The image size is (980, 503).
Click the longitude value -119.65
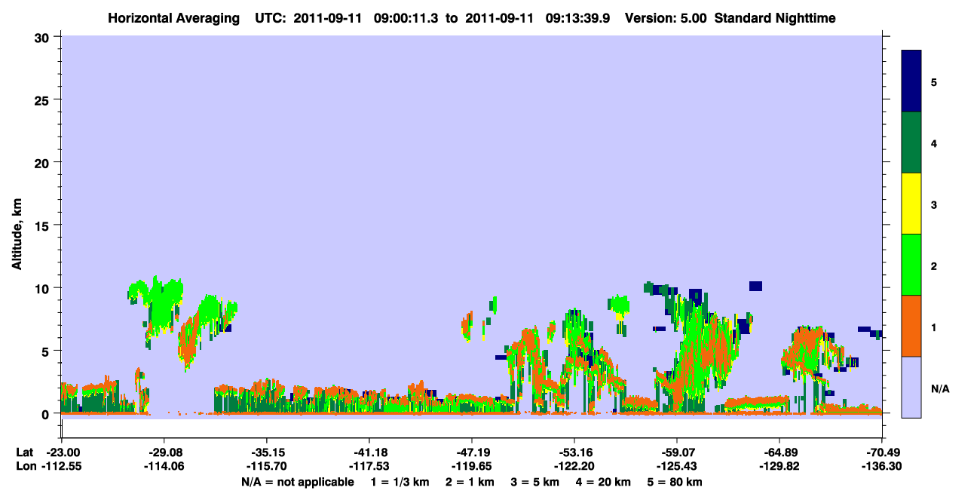point(471,467)
